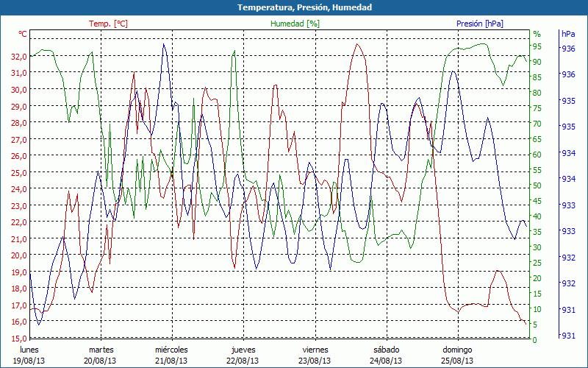588x368 pixels.
Task: Choose the jueves 22/08/13 date marker
Action: (x=243, y=355)
